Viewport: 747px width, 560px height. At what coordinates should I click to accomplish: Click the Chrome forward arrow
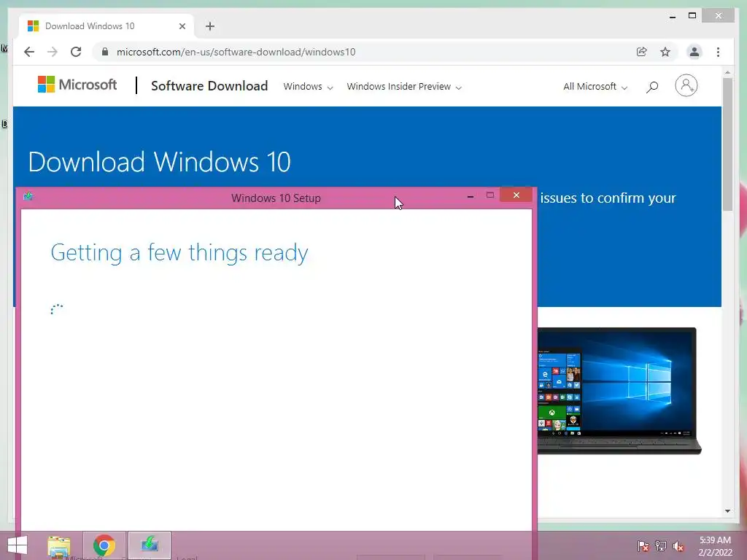53,52
